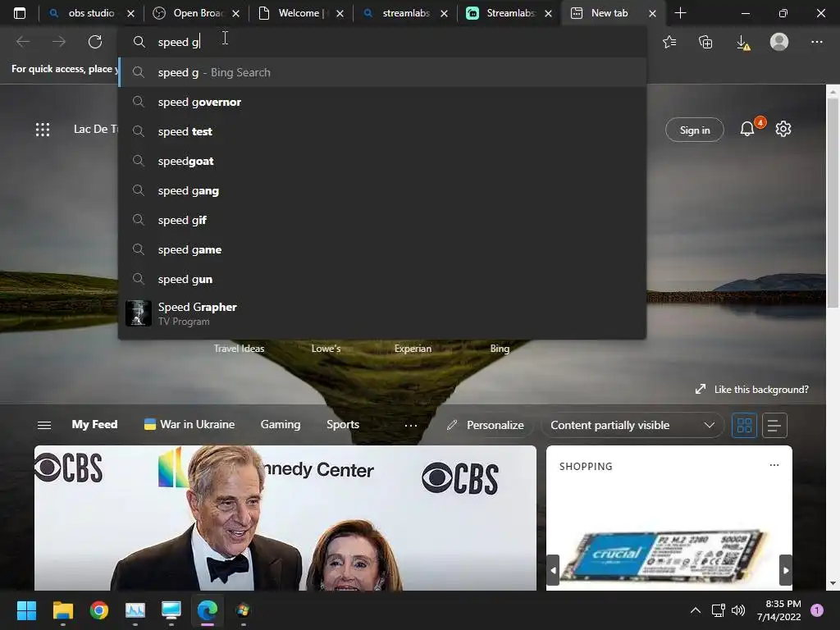Image resolution: width=840 pixels, height=630 pixels.
Task: Open the 'Content partially visible' dropdown
Action: (632, 426)
